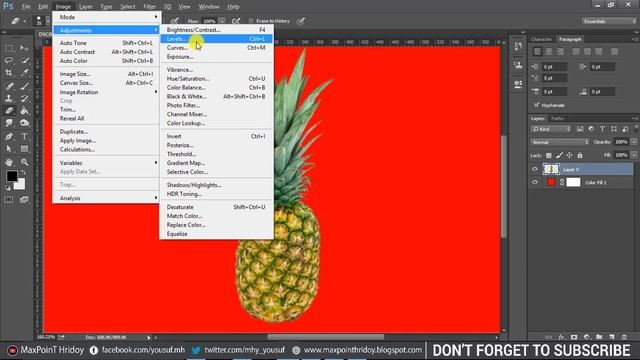Expand the Analysis submenu

point(107,198)
